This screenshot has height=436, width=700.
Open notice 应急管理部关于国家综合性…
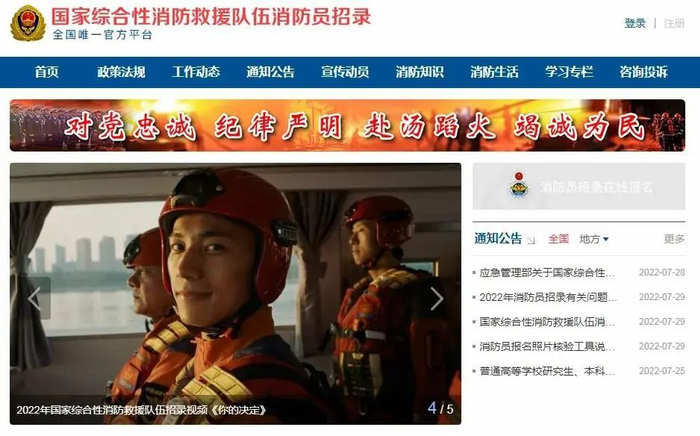tap(547, 272)
